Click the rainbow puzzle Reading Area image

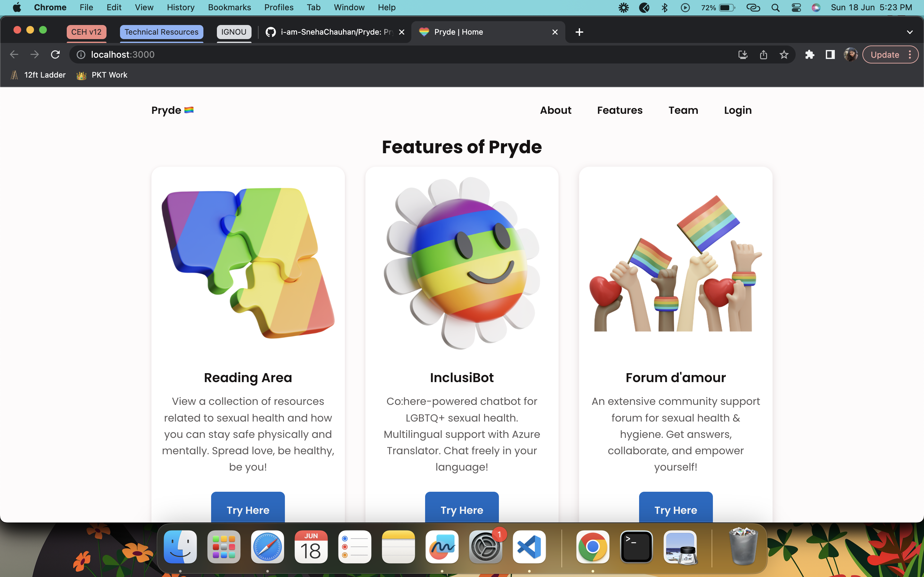coord(248,263)
